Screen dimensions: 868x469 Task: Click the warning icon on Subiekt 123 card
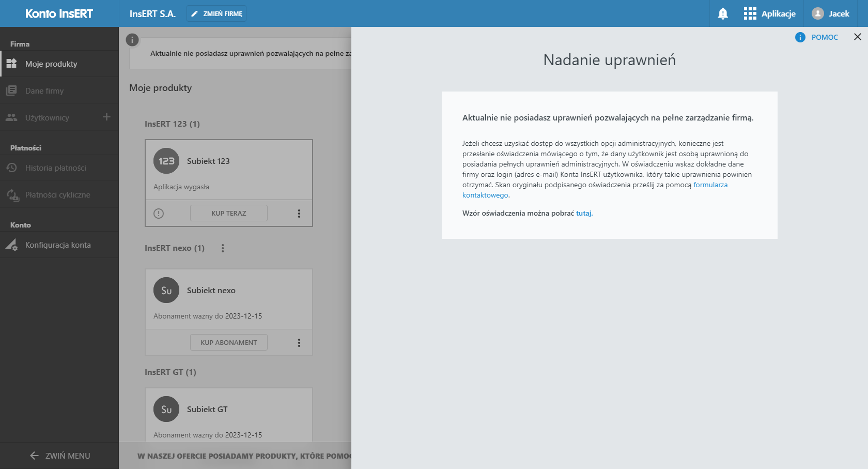(x=159, y=214)
